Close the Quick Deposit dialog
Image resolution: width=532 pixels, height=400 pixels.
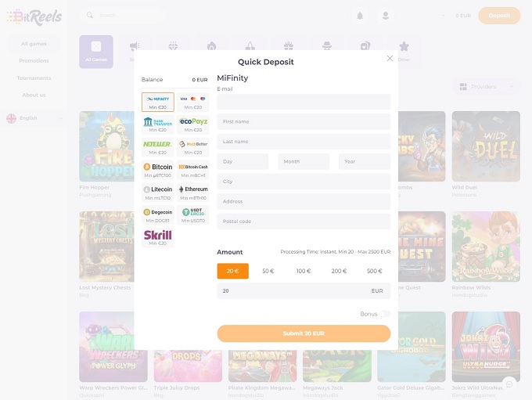pyautogui.click(x=390, y=58)
